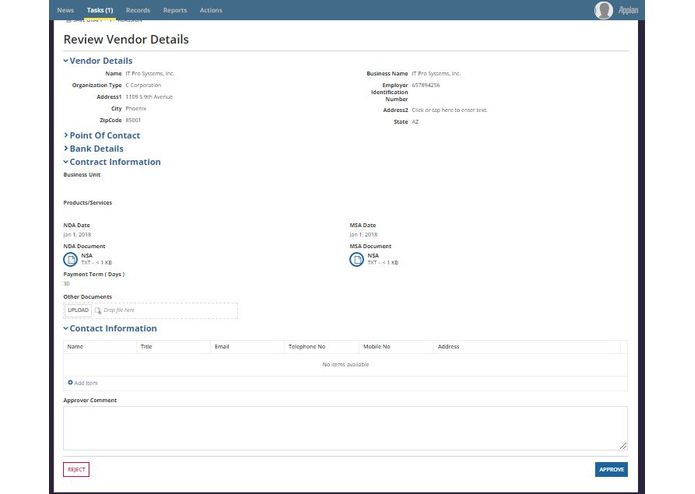Click the State value AZ

(415, 122)
